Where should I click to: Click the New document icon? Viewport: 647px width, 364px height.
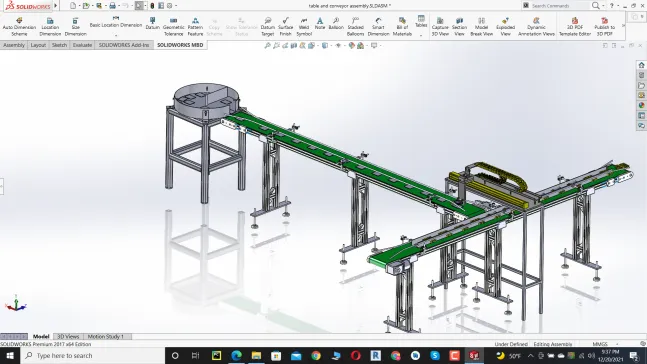(73, 6)
